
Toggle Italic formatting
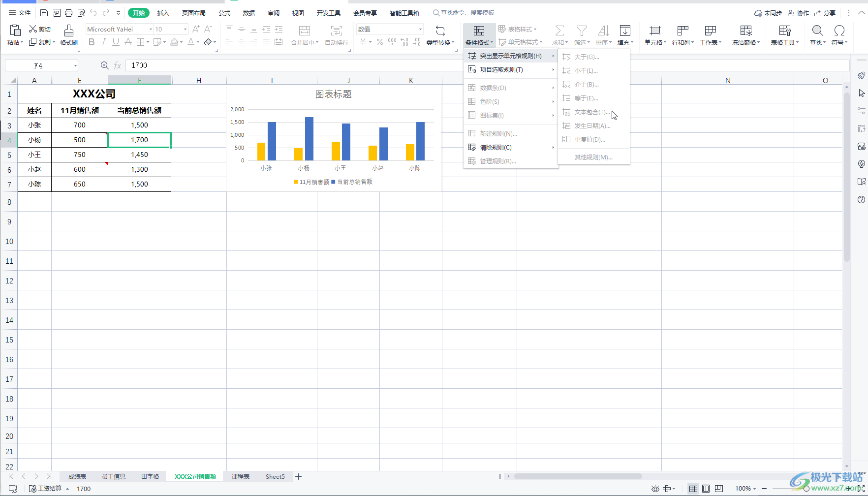coord(103,42)
